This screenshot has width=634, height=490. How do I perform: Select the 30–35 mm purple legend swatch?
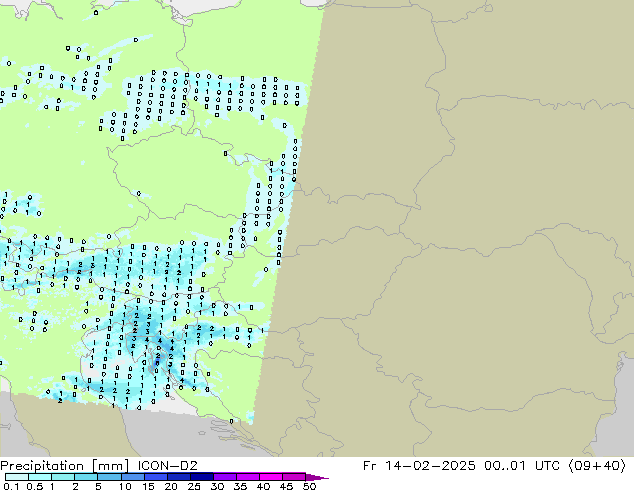pyautogui.click(x=224, y=477)
